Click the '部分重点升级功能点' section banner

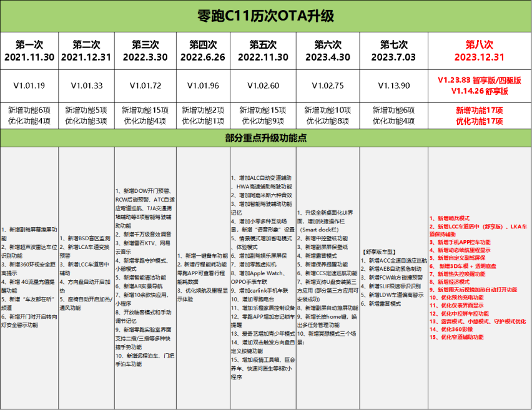coord(265,138)
